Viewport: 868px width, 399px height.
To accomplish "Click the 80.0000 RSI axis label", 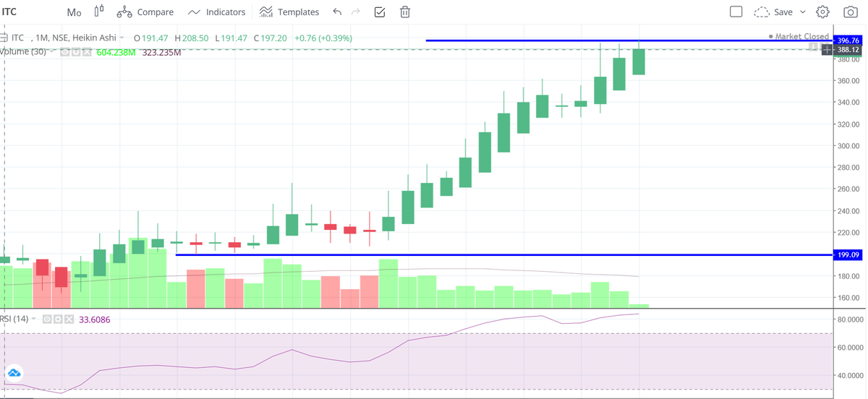I will pos(851,319).
